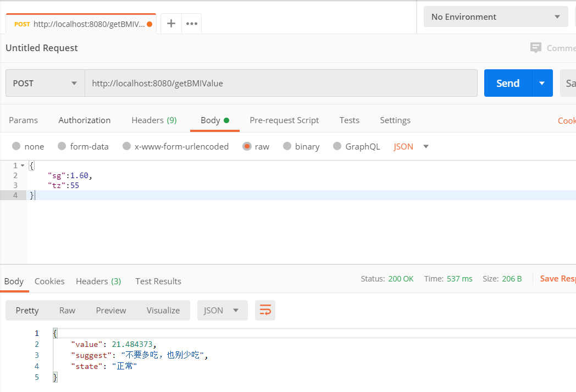This screenshot has width=576, height=392.
Task: Open tab options three-dots menu
Action: tap(192, 24)
